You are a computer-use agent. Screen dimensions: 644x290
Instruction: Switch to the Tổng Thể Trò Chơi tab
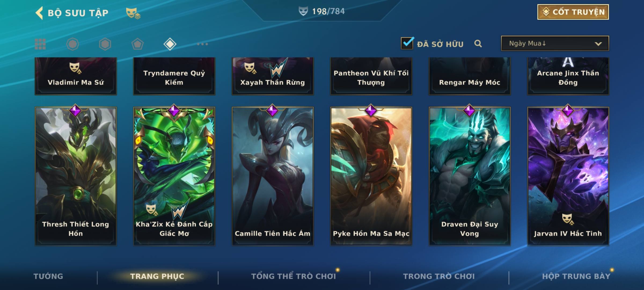point(294,276)
